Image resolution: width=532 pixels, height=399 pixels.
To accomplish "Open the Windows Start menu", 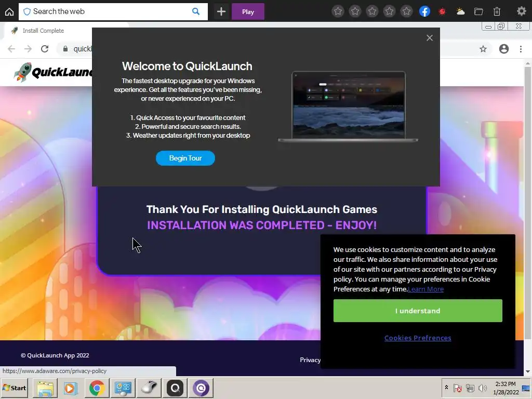I will tap(14, 388).
